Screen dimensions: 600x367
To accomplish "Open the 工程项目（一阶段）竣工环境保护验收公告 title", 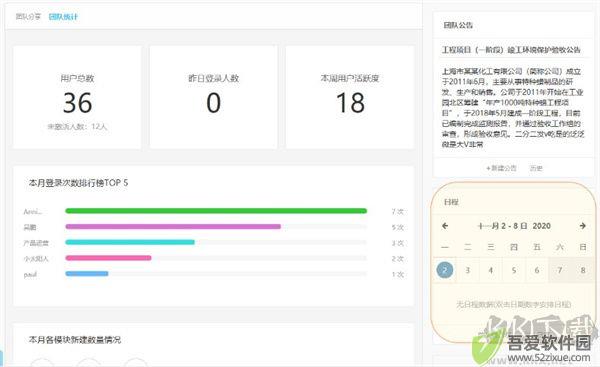I will (x=511, y=50).
